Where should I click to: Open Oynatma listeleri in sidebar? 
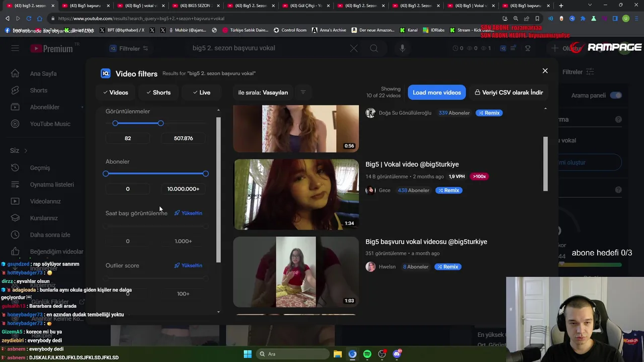[x=52, y=185]
